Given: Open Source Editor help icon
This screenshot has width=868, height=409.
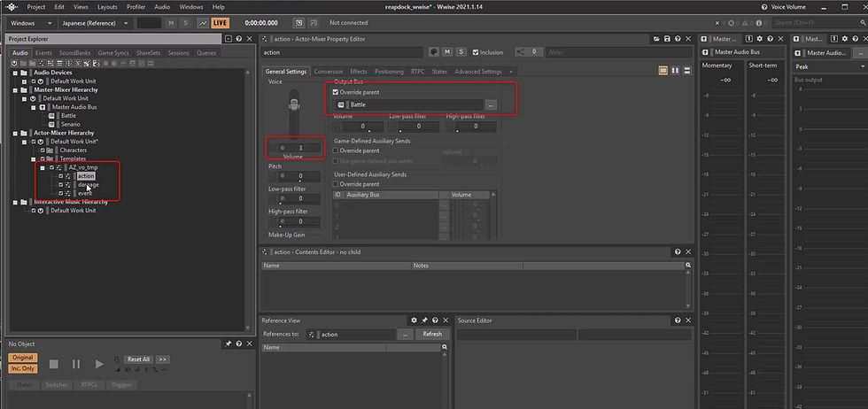Looking at the screenshot, I should [x=678, y=320].
